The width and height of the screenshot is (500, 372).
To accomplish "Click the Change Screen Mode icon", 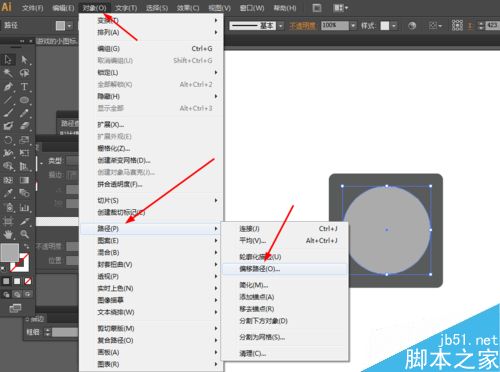I will (x=15, y=308).
